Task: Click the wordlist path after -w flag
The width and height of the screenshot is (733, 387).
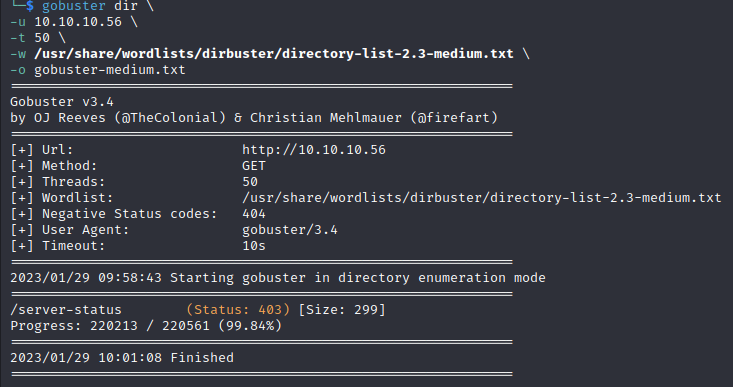Action: [x=273, y=54]
